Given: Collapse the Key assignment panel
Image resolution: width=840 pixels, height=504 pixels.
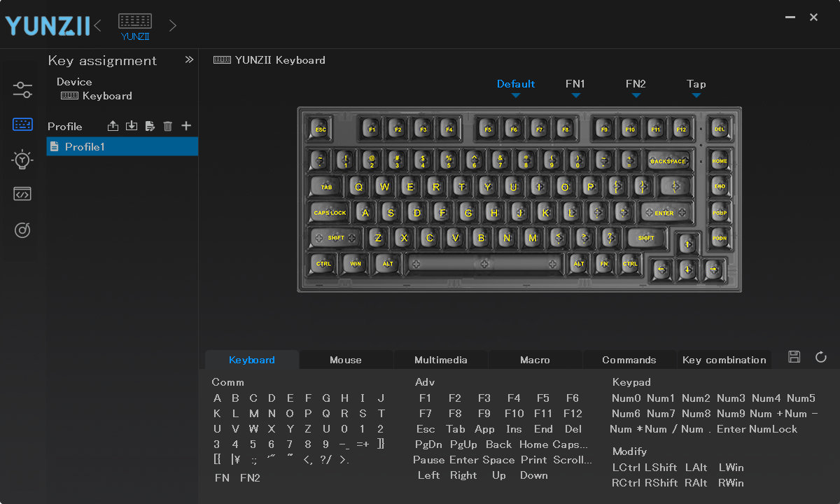Looking at the screenshot, I should click(x=189, y=60).
